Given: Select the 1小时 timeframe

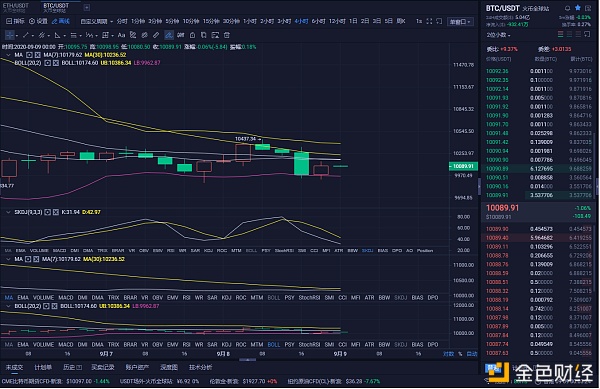Looking at the screenshot, I should point(250,21).
